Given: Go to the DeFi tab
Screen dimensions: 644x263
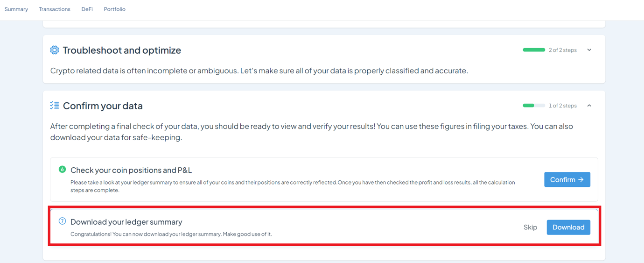Looking at the screenshot, I should pyautogui.click(x=87, y=9).
